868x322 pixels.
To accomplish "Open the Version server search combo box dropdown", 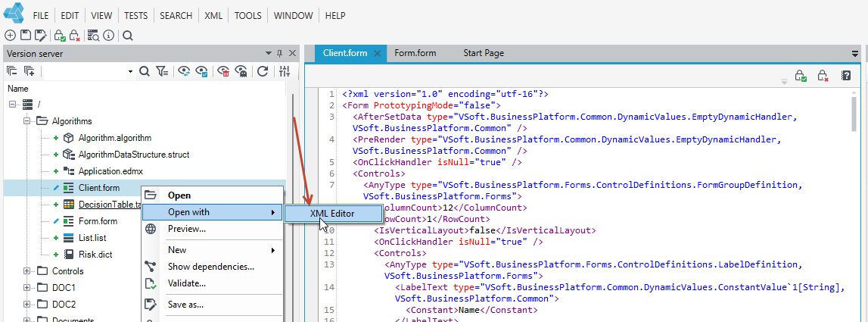I will point(131,71).
